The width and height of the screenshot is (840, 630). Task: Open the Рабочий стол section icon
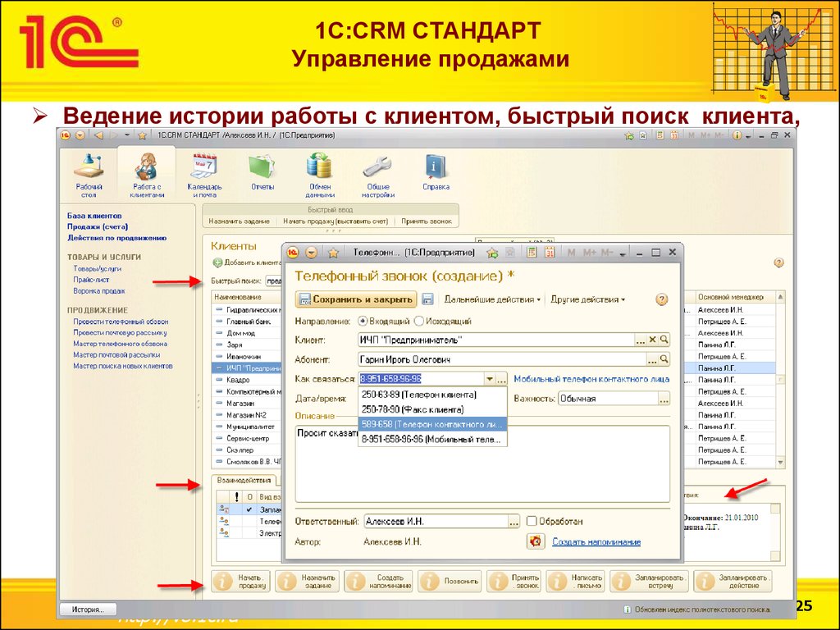[89, 167]
